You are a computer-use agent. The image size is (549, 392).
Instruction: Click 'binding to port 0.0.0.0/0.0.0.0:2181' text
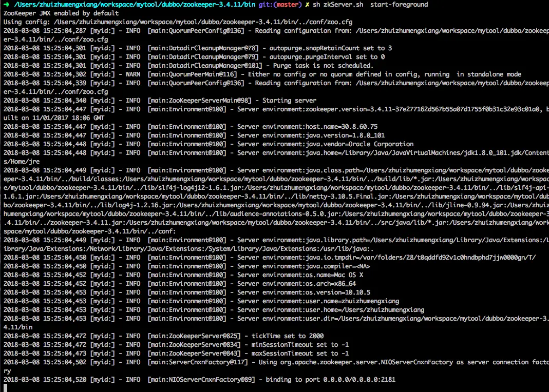click(331, 380)
